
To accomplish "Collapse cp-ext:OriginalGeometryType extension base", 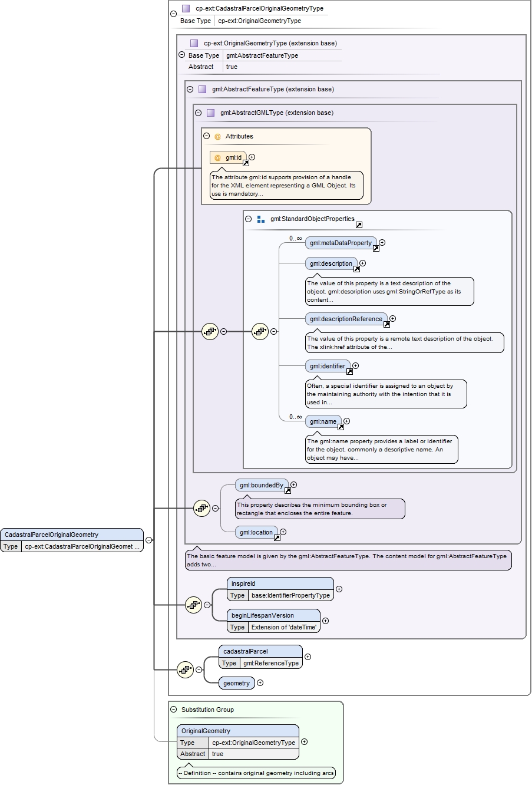I will tap(181, 55).
